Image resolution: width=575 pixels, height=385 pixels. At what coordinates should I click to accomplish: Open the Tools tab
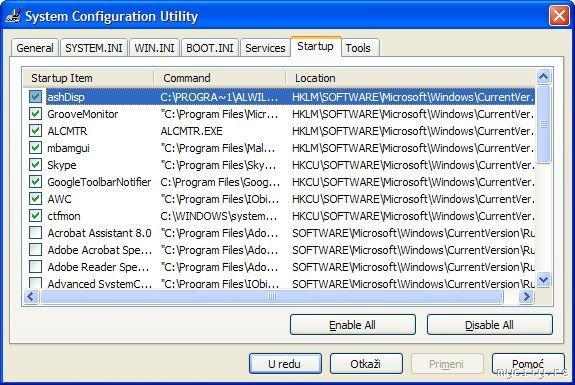point(358,48)
